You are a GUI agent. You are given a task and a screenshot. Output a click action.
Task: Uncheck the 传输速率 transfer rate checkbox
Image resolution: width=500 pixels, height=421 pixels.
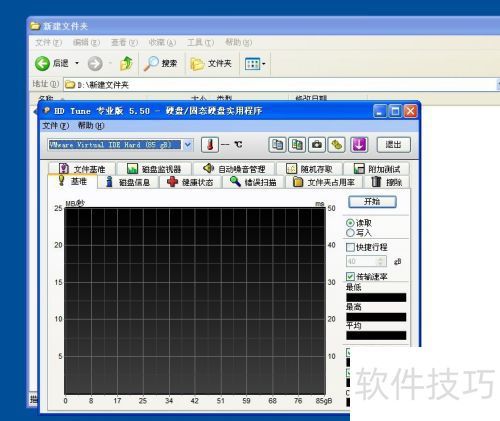(350, 276)
